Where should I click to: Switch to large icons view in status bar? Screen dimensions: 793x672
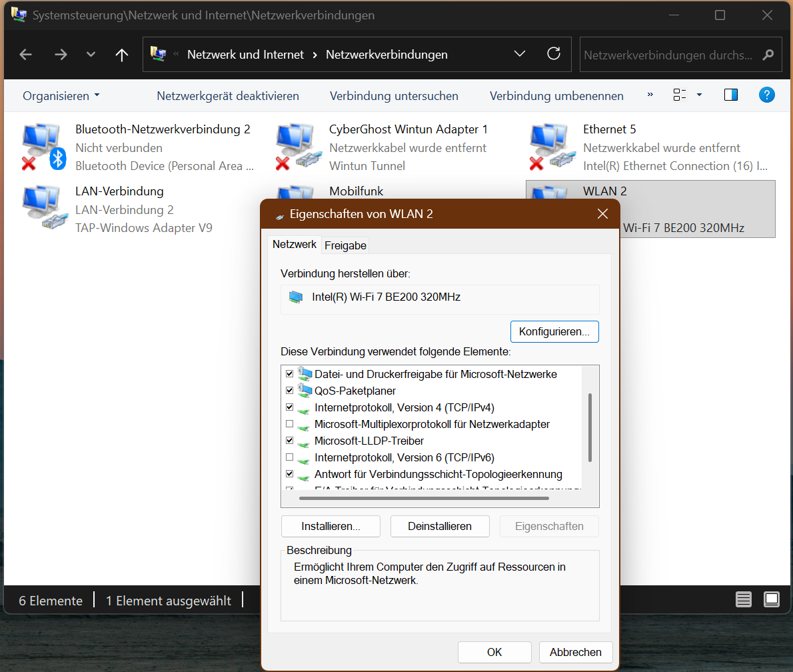772,599
